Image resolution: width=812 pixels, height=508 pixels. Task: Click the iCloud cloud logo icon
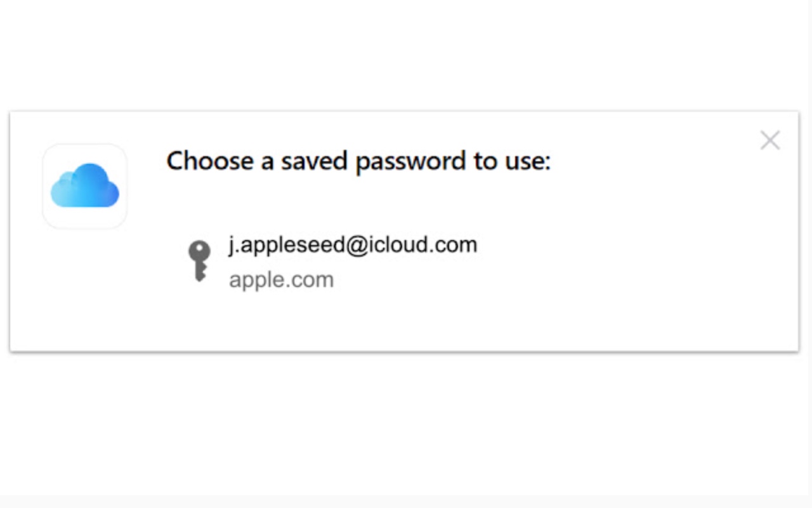85,186
